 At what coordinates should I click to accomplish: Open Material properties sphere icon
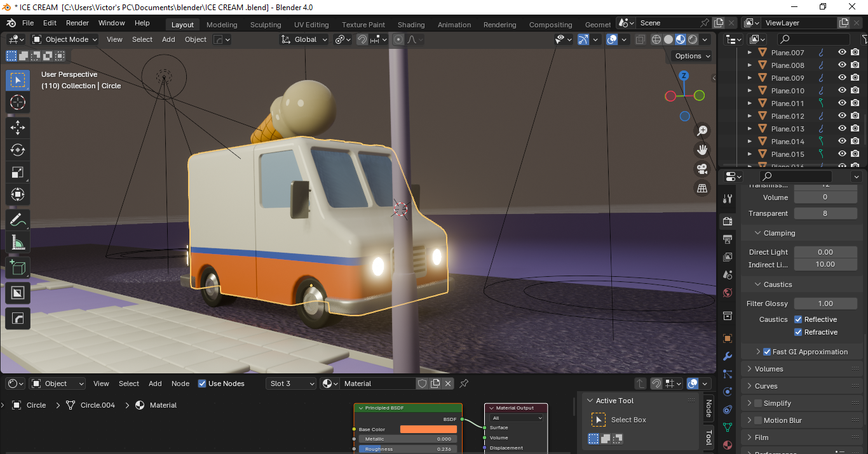(x=728, y=445)
